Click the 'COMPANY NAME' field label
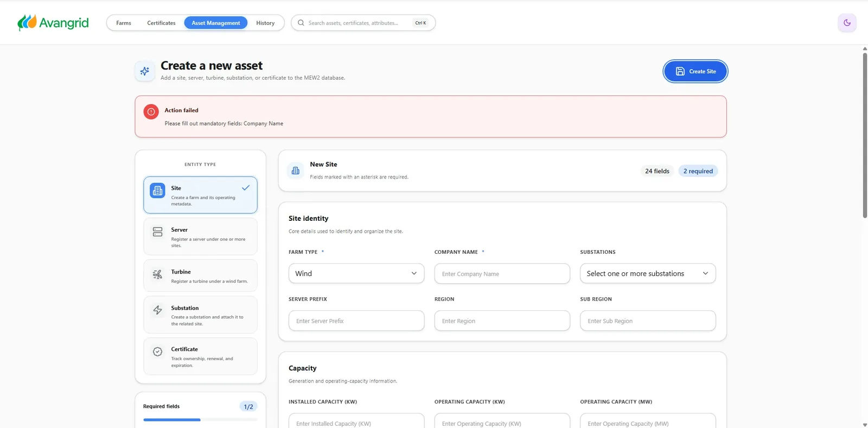 456,252
